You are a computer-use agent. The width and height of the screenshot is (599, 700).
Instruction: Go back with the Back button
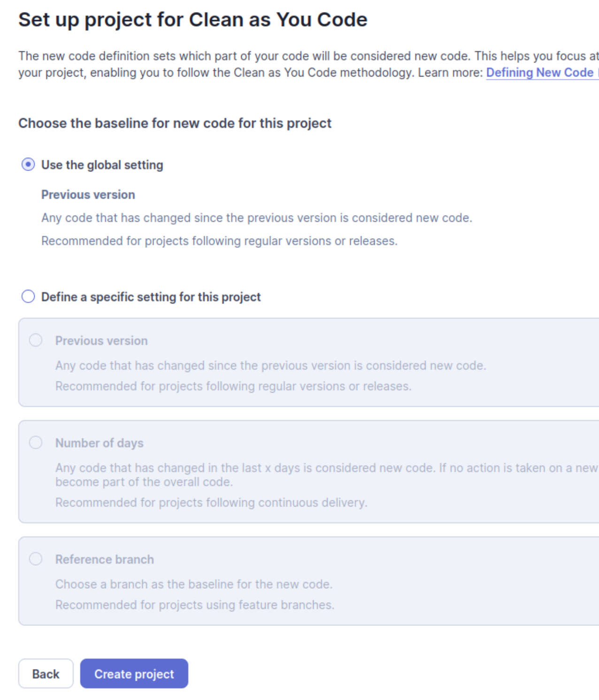[46, 674]
